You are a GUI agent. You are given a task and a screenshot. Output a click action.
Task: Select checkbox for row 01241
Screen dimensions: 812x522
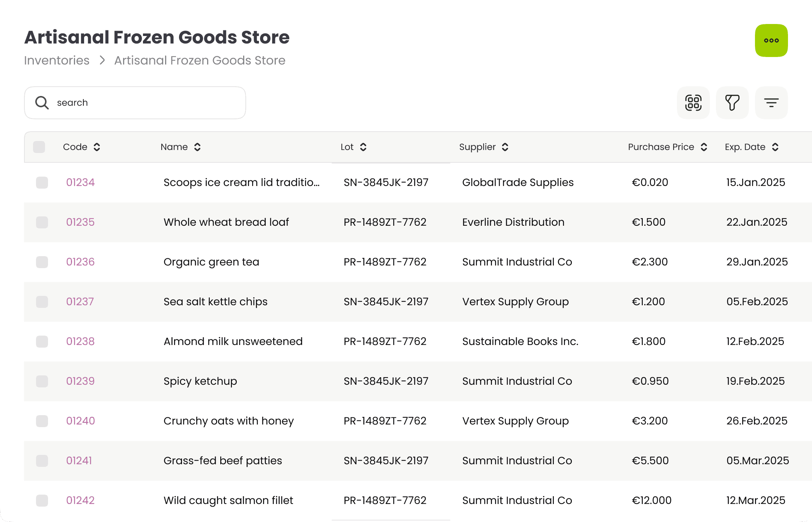[42, 461]
